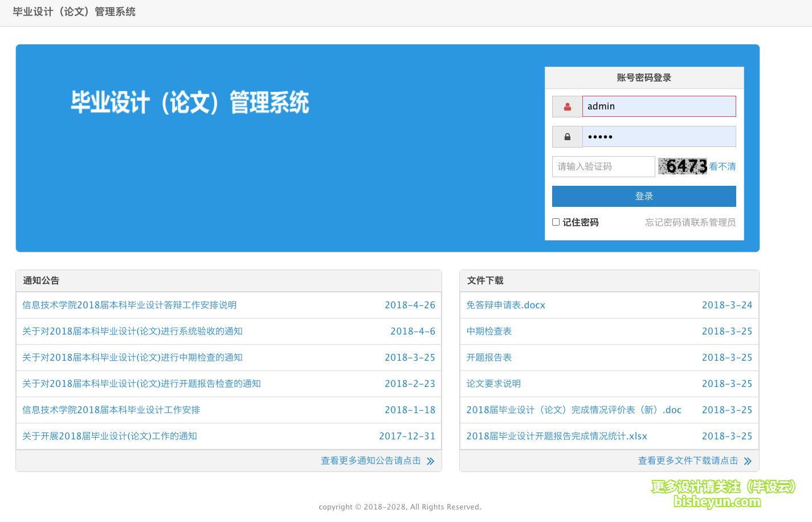Image resolution: width=812 pixels, height=522 pixels.
Task: Click the double chevron after 查看更多通知公告请点击
Action: (431, 461)
